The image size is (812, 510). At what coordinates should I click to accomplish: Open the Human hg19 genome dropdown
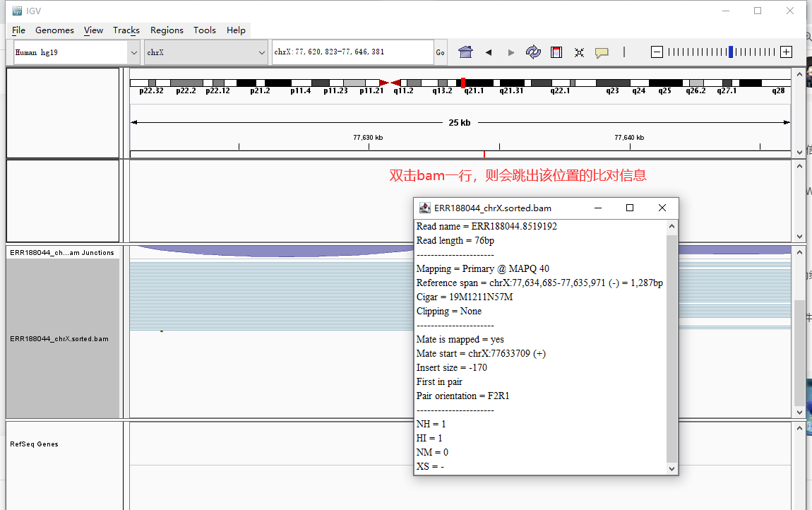[76, 52]
